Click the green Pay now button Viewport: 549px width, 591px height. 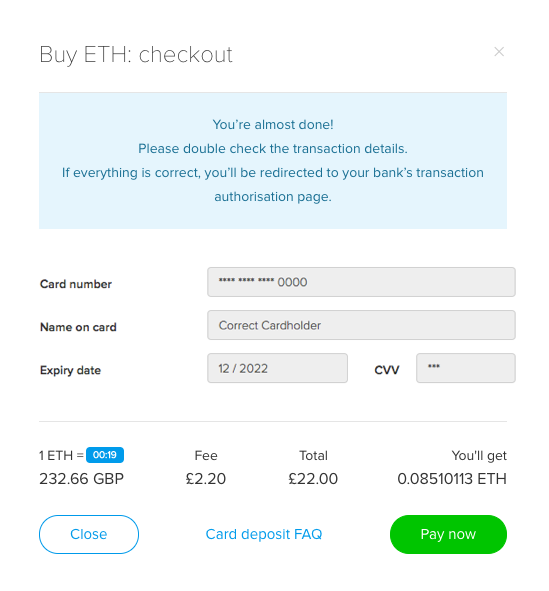click(x=448, y=534)
